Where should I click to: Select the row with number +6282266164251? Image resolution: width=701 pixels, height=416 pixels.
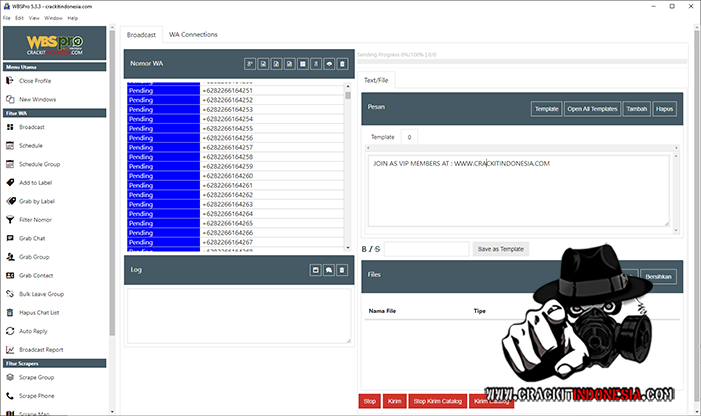235,90
